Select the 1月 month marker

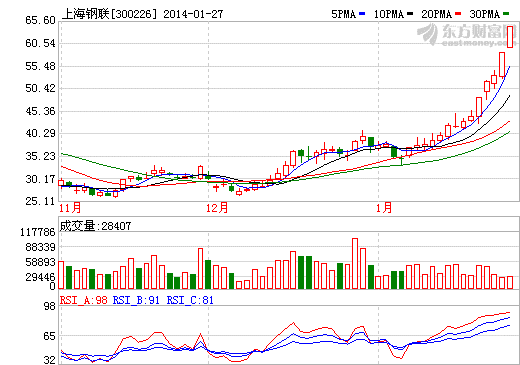tap(384, 208)
